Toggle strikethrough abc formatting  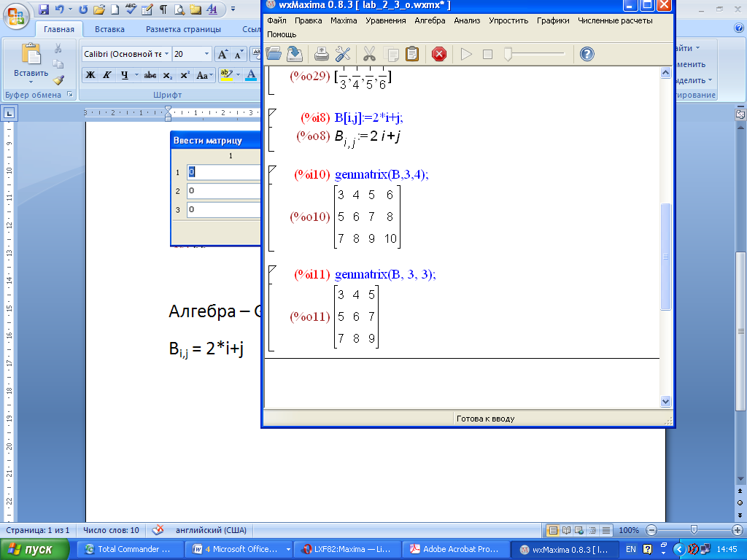(x=150, y=75)
